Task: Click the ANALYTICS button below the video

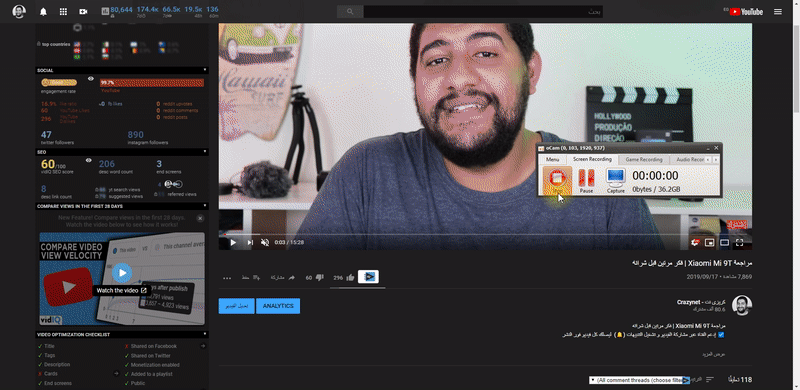Action: [x=278, y=306]
